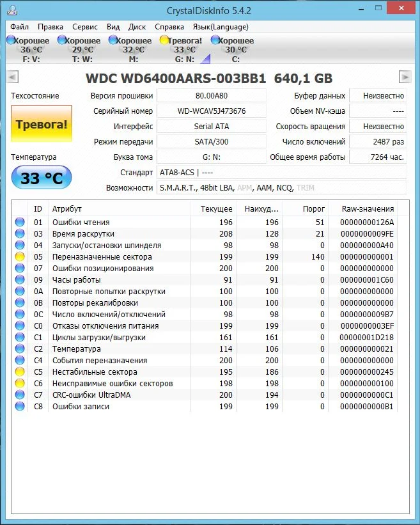Click yellow orb for Неисправимые ошибки секторов row
Image resolution: width=420 pixels, height=525 pixels.
[x=20, y=383]
